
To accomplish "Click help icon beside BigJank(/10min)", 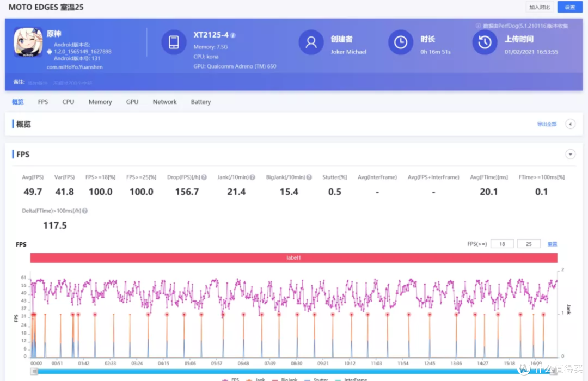I will pyautogui.click(x=309, y=177).
